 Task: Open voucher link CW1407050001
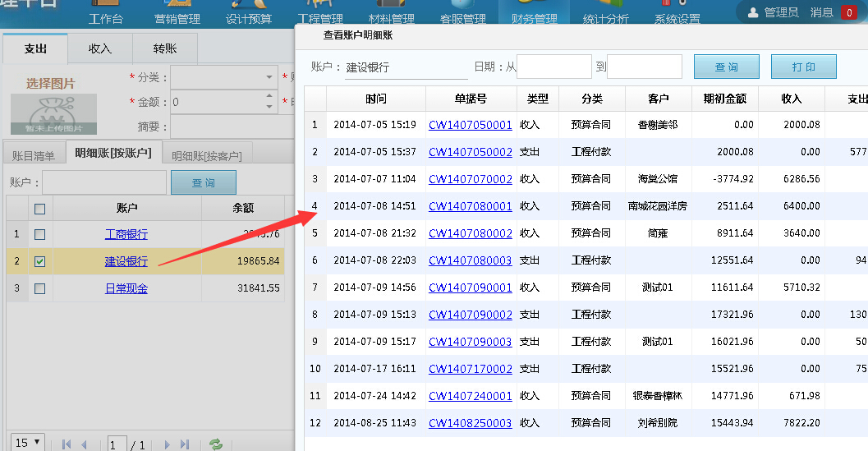pyautogui.click(x=470, y=125)
